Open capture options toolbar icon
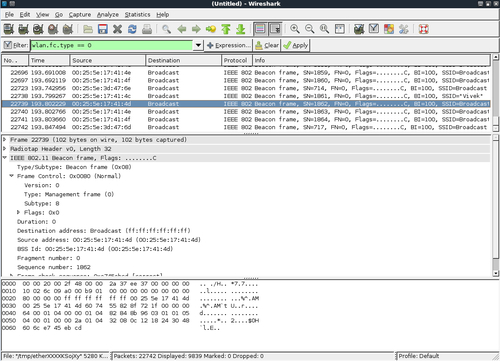The width and height of the screenshot is (500, 361). 23,29
